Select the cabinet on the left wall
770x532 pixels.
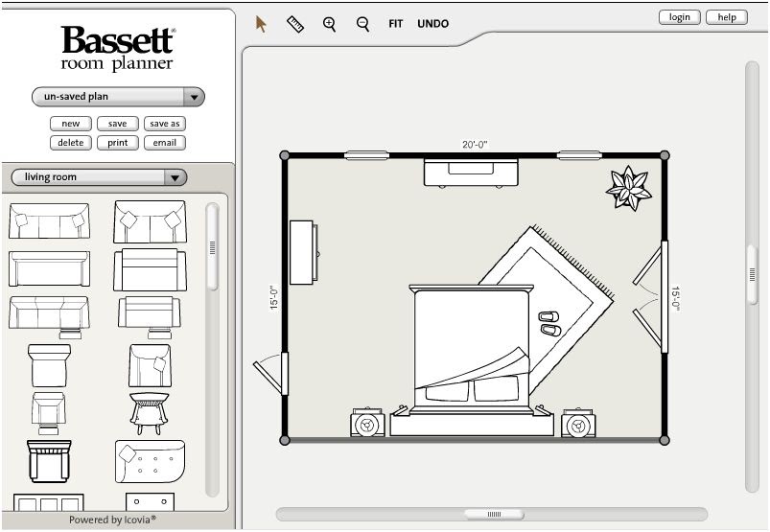click(304, 252)
